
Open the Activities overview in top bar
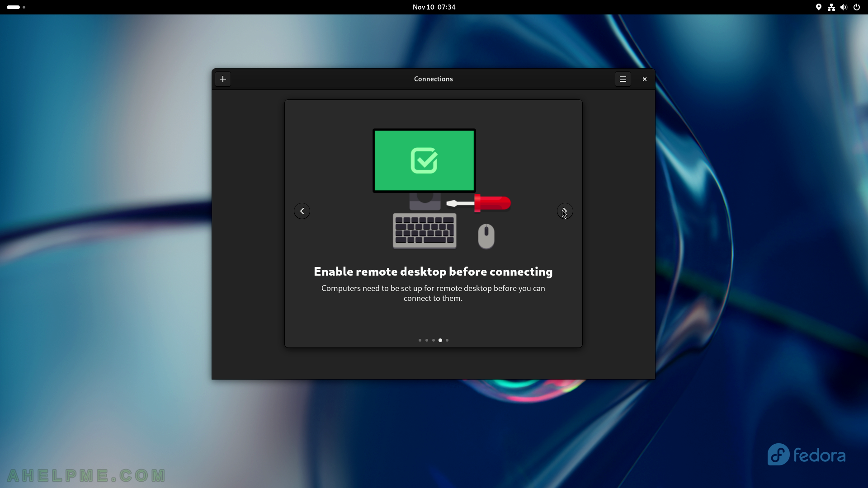[x=16, y=7]
